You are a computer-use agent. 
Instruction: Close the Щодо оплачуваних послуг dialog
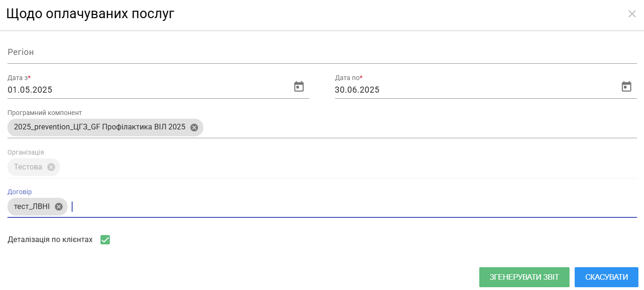pyautogui.click(x=632, y=14)
